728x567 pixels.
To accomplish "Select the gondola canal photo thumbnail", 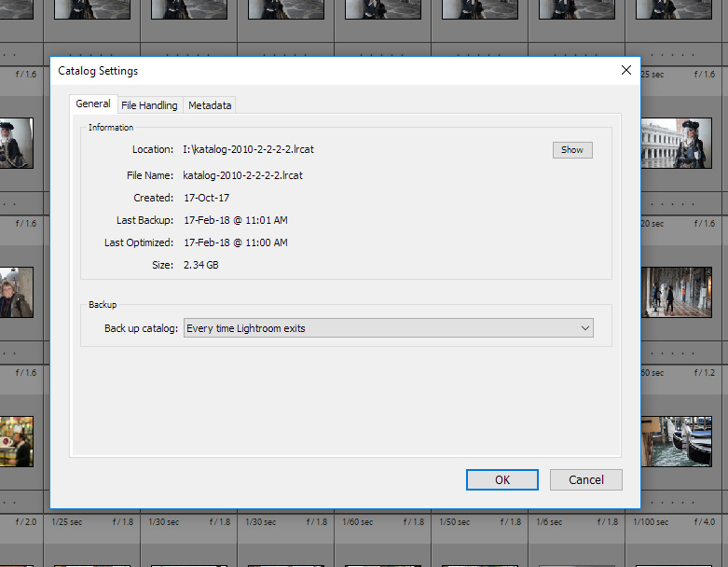I will pos(676,441).
